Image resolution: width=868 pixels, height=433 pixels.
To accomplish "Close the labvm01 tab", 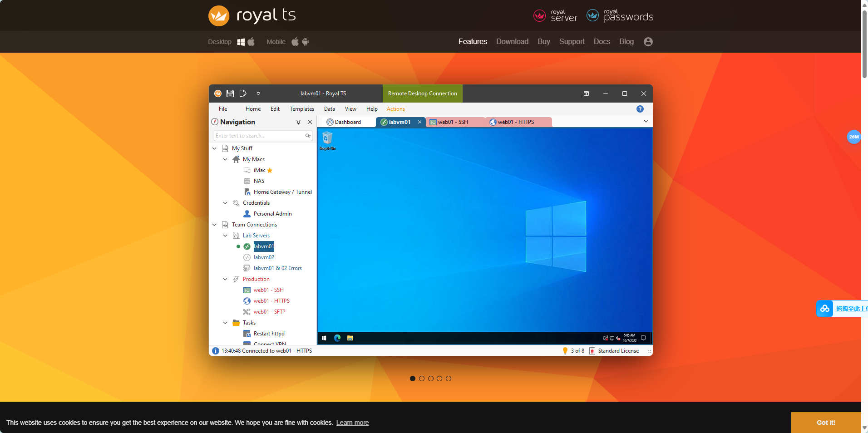I will point(420,122).
